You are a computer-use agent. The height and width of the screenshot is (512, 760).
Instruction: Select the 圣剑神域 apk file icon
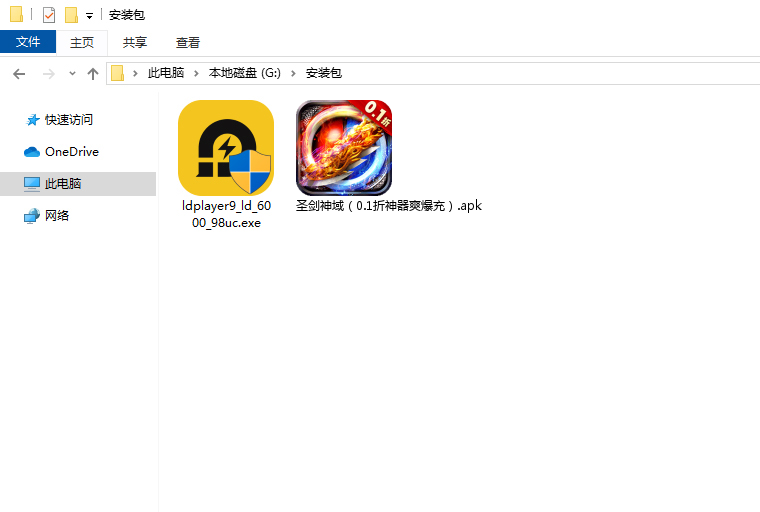pyautogui.click(x=343, y=147)
